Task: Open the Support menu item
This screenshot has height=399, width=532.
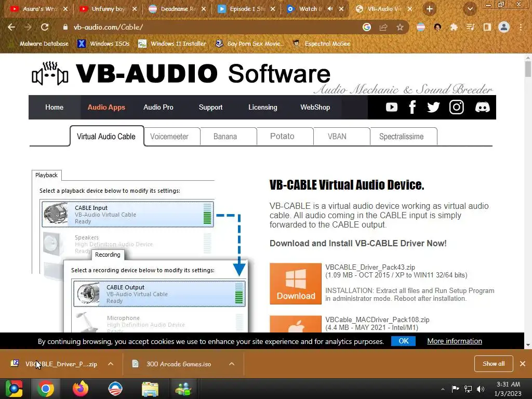Action: click(x=210, y=107)
